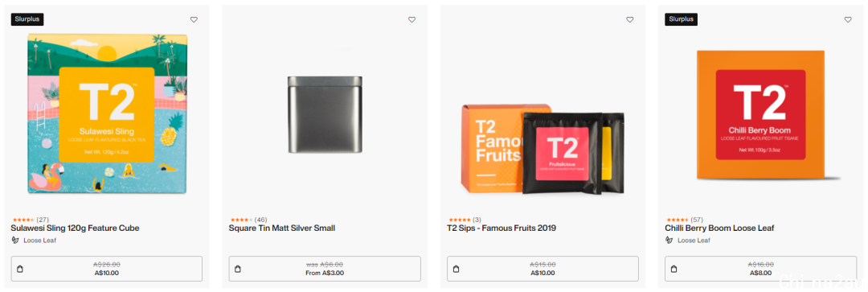
Task: Open Chilli Berry Boom Loose Leaf title
Action: (x=719, y=228)
